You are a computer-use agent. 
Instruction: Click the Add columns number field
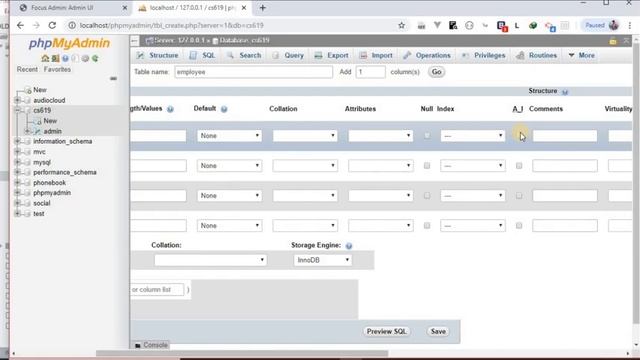pyautogui.click(x=371, y=72)
